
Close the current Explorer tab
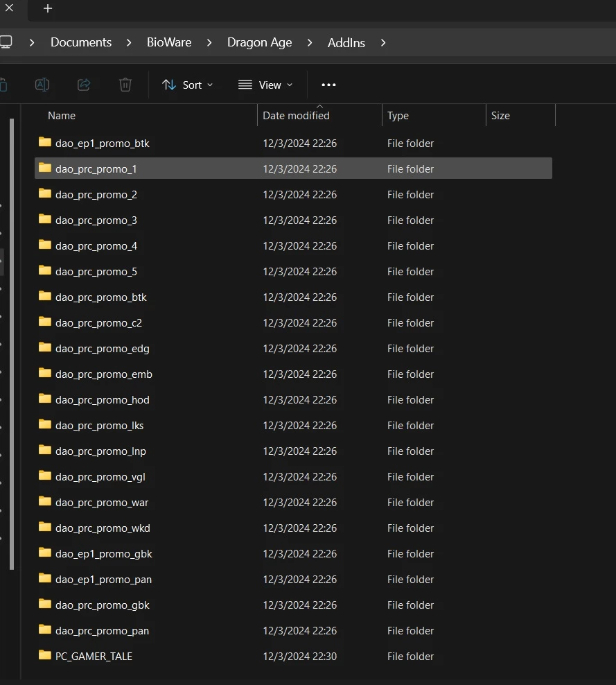9,8
